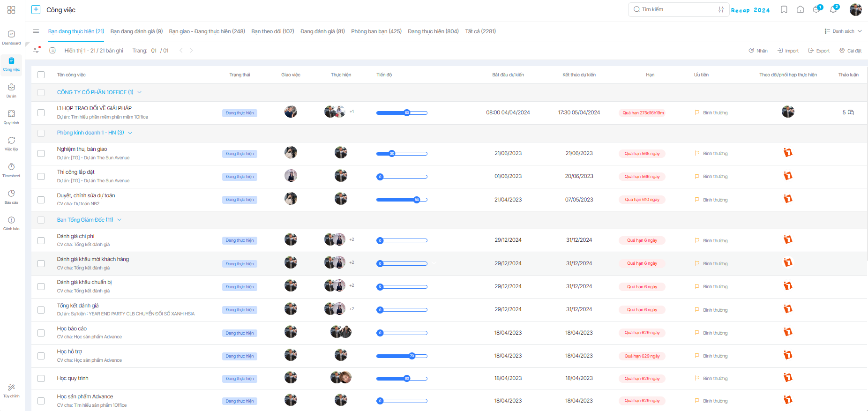Tick the select-all checkbox in header
868x411 pixels.
[x=41, y=75]
